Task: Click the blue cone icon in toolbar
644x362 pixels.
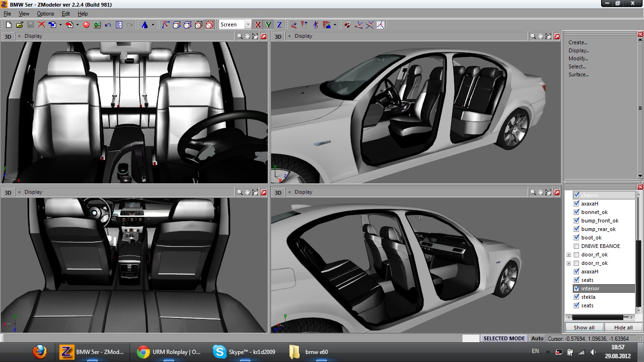Action: tap(145, 25)
